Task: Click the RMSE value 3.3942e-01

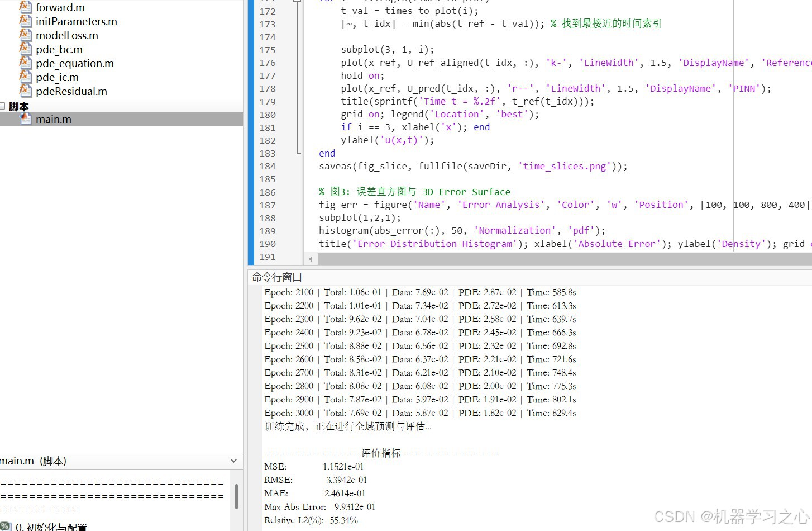Action: point(347,480)
